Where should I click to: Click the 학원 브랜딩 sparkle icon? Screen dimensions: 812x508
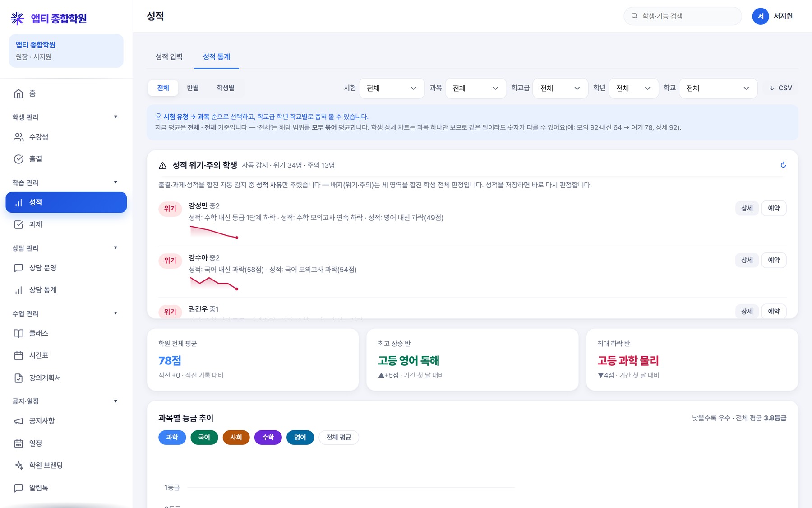(18, 466)
